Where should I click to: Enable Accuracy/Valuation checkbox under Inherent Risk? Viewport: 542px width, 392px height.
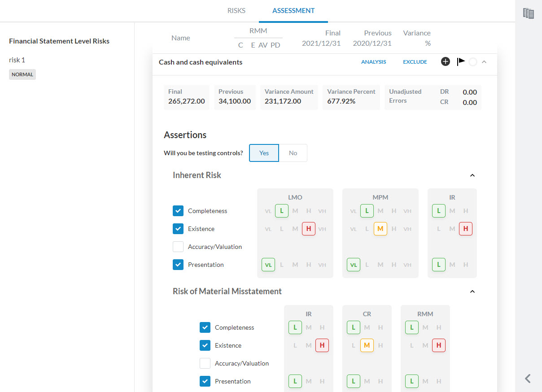pos(178,247)
